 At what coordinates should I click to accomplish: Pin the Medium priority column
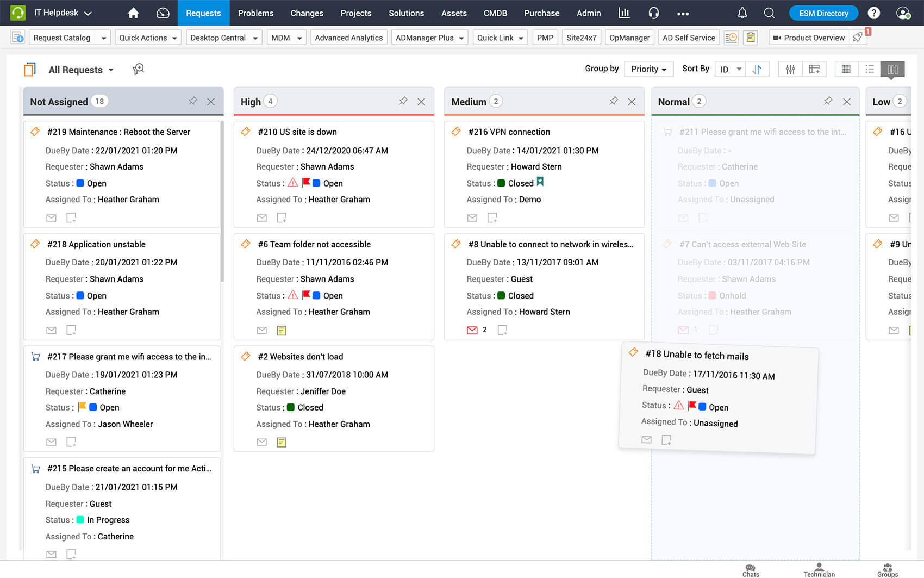pos(614,101)
